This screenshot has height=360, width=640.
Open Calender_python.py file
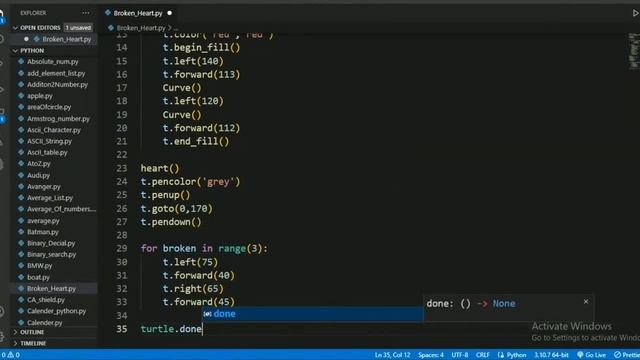[56, 311]
